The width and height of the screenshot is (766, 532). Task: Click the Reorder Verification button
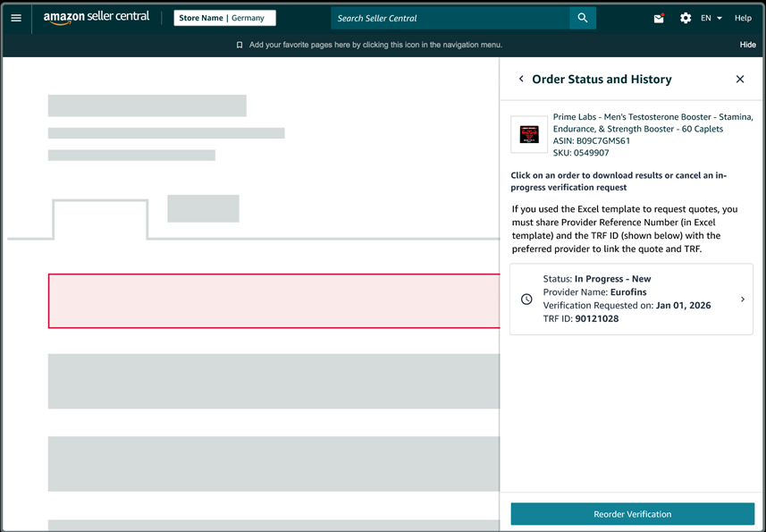tap(632, 514)
